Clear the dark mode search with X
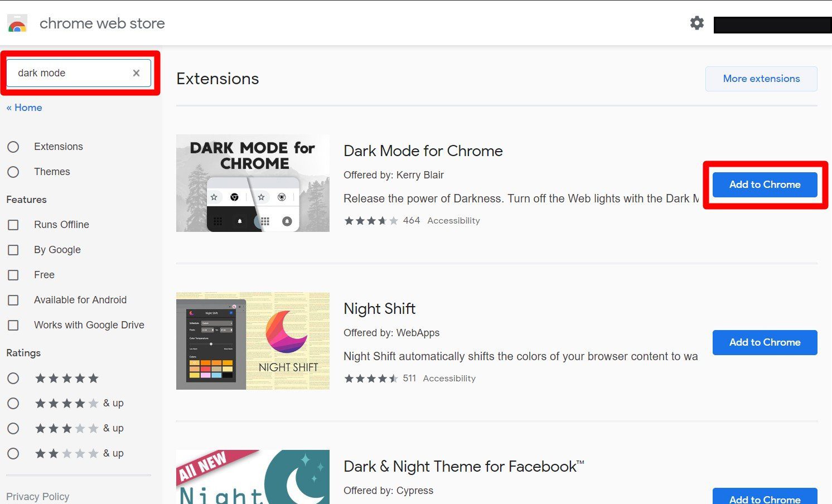Screen dimensions: 832x504 pyautogui.click(x=136, y=73)
